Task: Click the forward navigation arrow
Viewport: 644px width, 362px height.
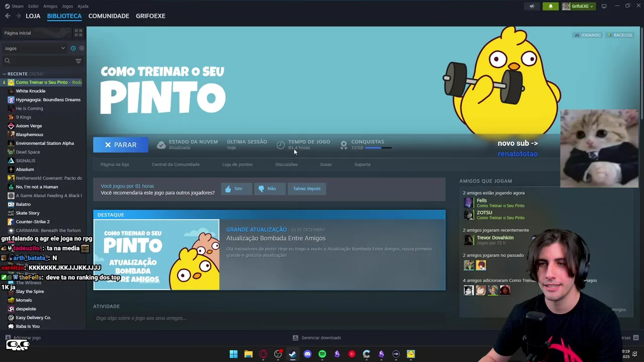Action: point(18,16)
